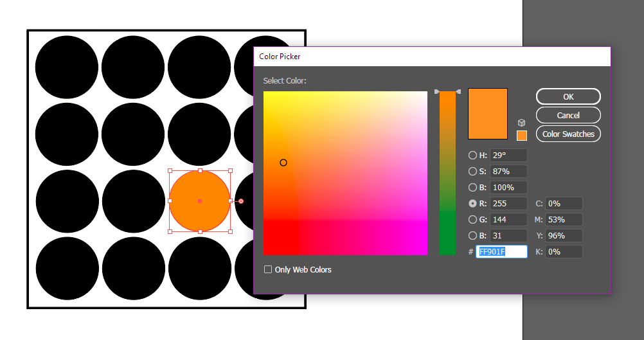
Task: Open the Color Swatches view
Action: [568, 134]
